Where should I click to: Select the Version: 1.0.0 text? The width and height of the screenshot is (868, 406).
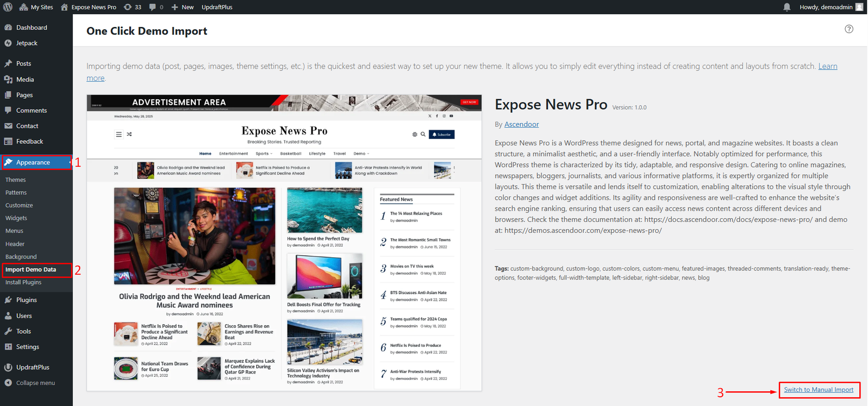629,107
